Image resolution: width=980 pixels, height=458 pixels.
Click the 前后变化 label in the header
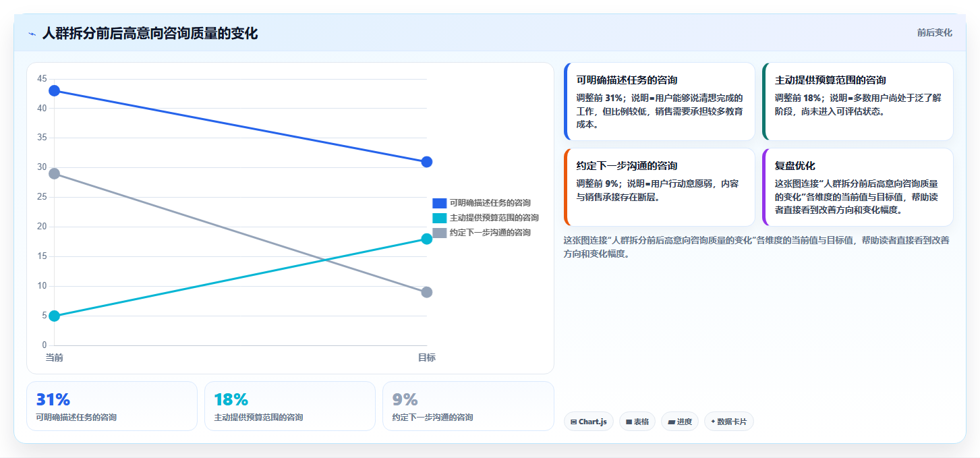pos(934,32)
